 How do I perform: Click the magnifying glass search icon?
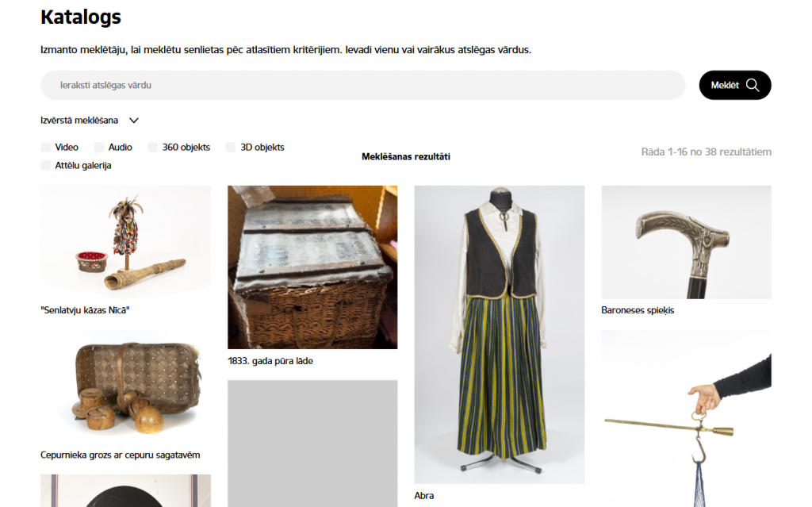point(753,85)
